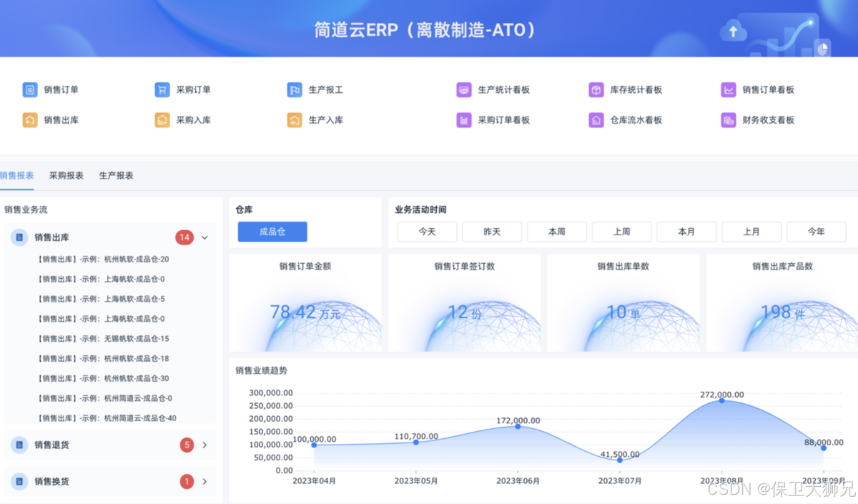This screenshot has height=504, width=858.
Task: Collapse the 销售出库 list chevron
Action: (x=204, y=237)
